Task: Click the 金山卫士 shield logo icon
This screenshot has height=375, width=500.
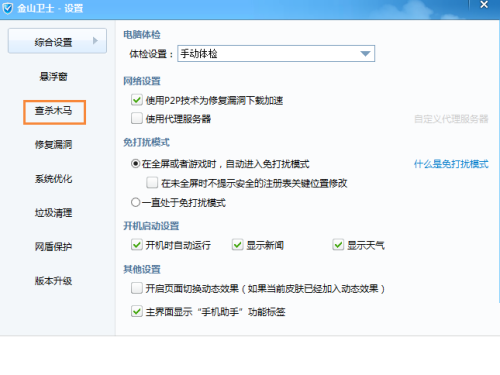Action: click(x=7, y=8)
